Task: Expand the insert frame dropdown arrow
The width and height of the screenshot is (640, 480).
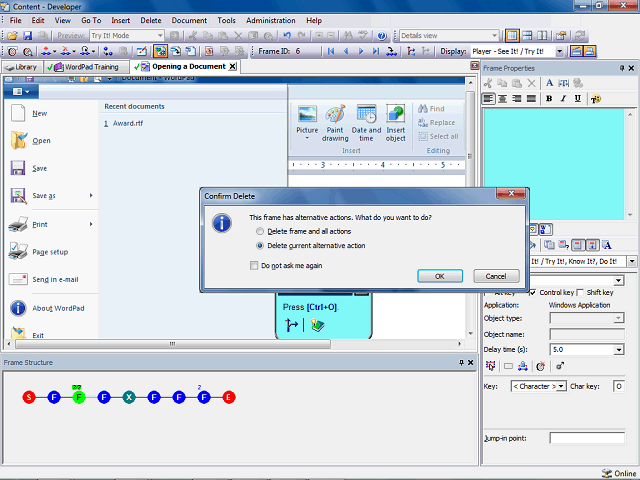Action: [x=54, y=52]
